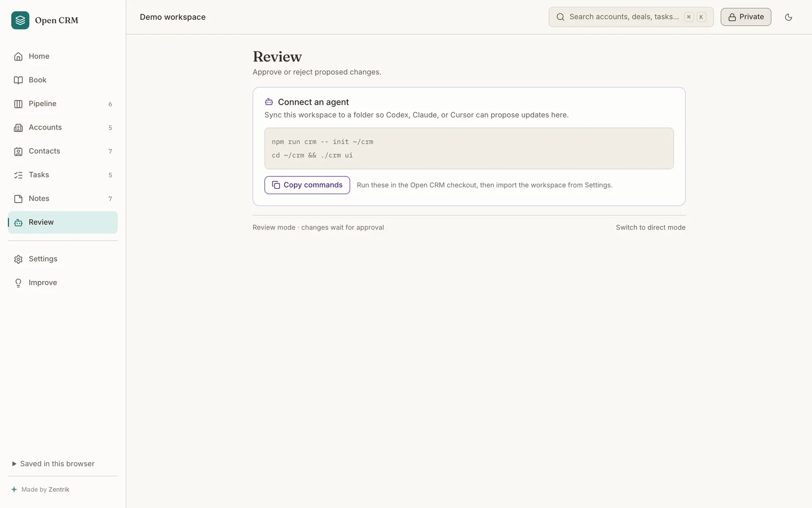Click the Contacts badge icon
The image size is (812, 508).
[18, 151]
